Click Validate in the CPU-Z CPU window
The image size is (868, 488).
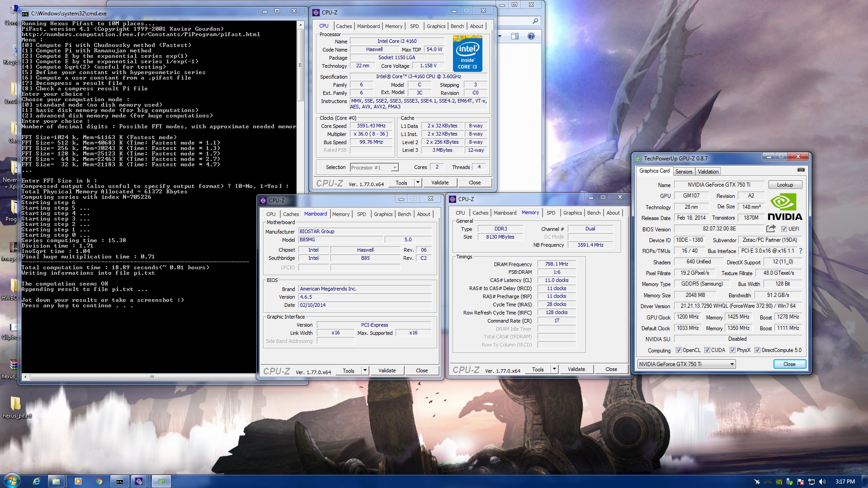pyautogui.click(x=440, y=183)
